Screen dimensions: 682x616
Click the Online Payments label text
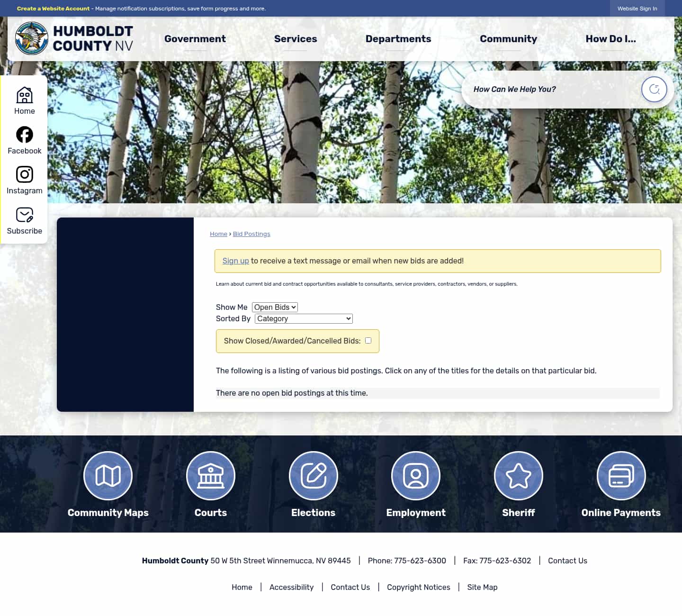coord(621,513)
